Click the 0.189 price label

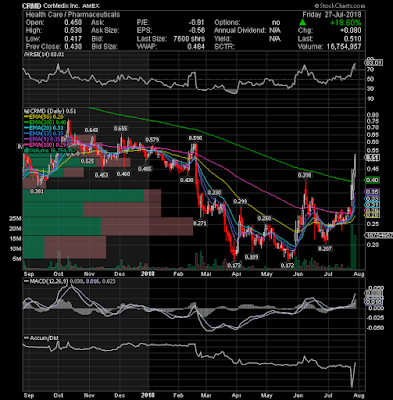tap(251, 257)
